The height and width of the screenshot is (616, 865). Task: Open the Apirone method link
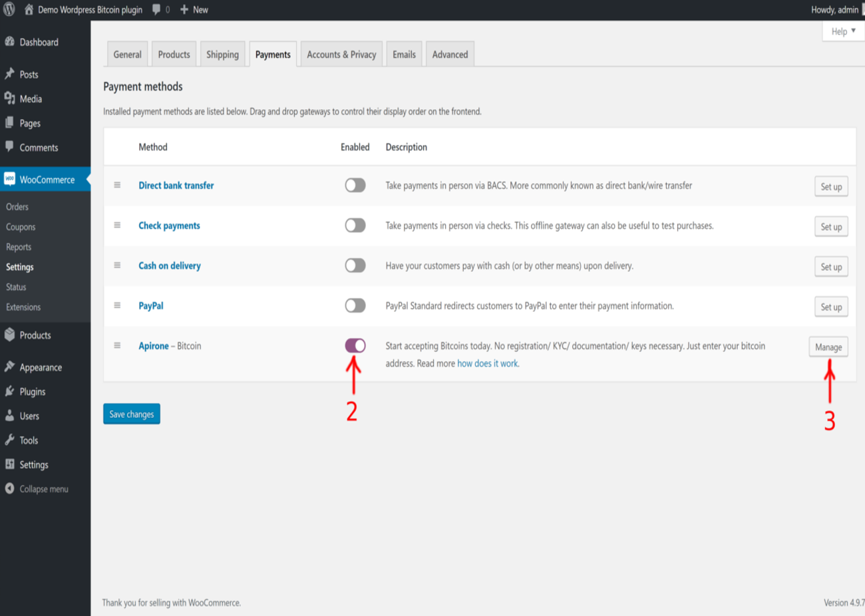tap(154, 346)
